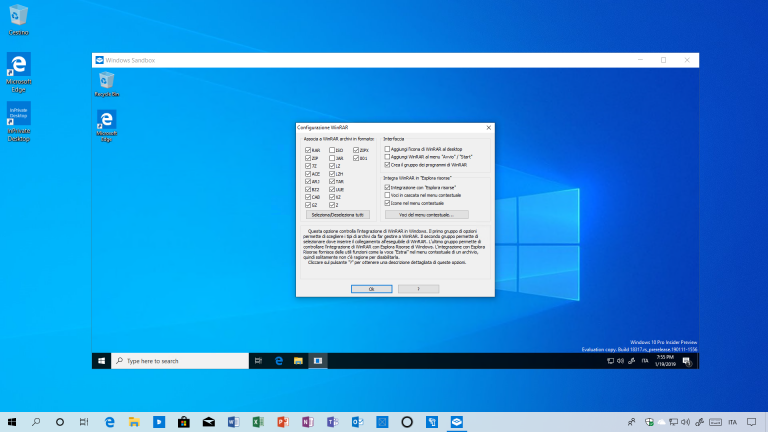Screen dimensions: 768x432
Task: Open Mail app from host taskbar
Action: point(209,422)
